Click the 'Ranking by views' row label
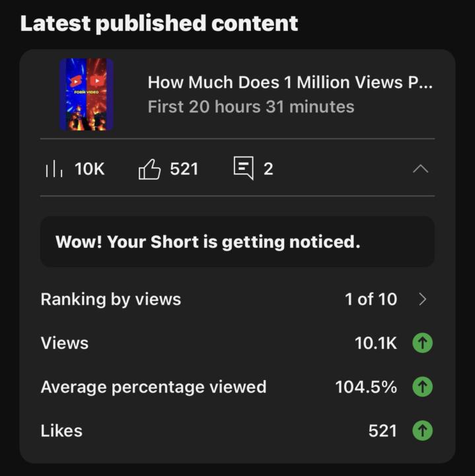Image resolution: width=475 pixels, height=476 pixels. point(110,299)
